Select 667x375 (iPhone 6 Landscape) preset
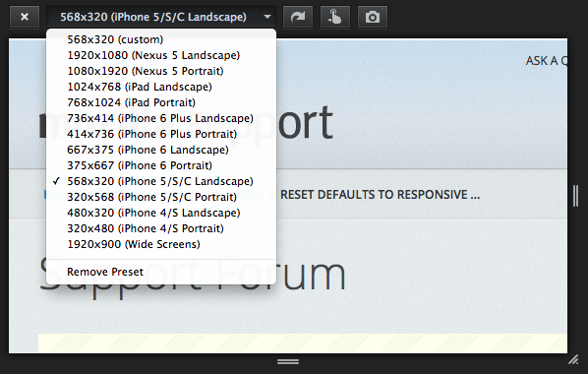 point(161,150)
